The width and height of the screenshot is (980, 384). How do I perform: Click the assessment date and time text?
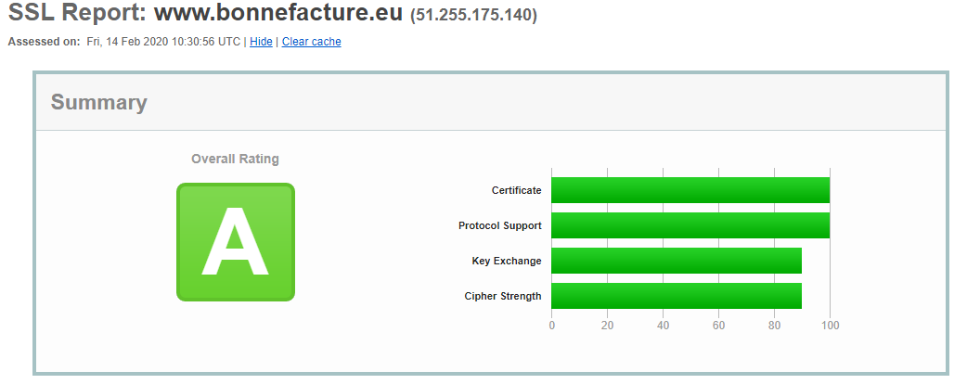163,42
